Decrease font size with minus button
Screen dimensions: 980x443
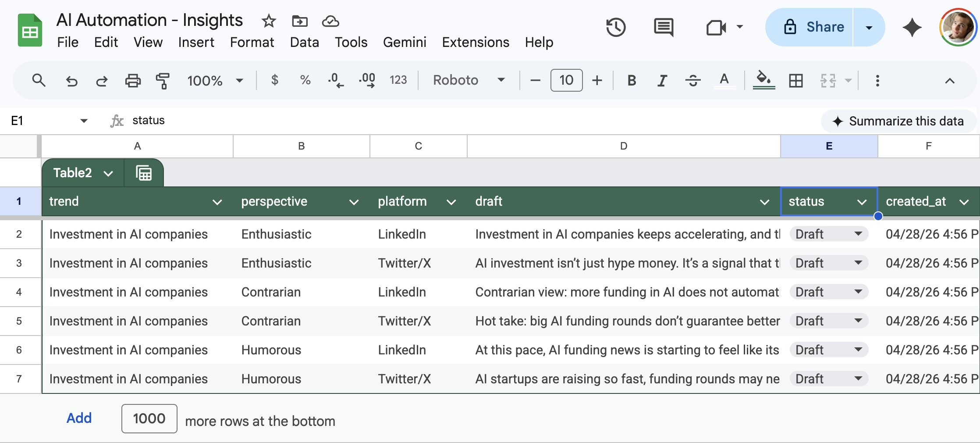[535, 80]
